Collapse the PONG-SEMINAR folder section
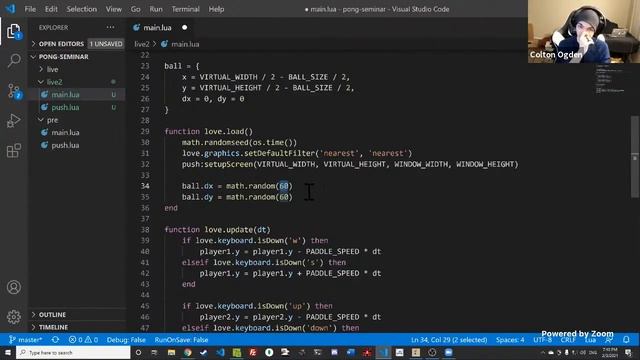This screenshot has width=640, height=360. (63, 57)
